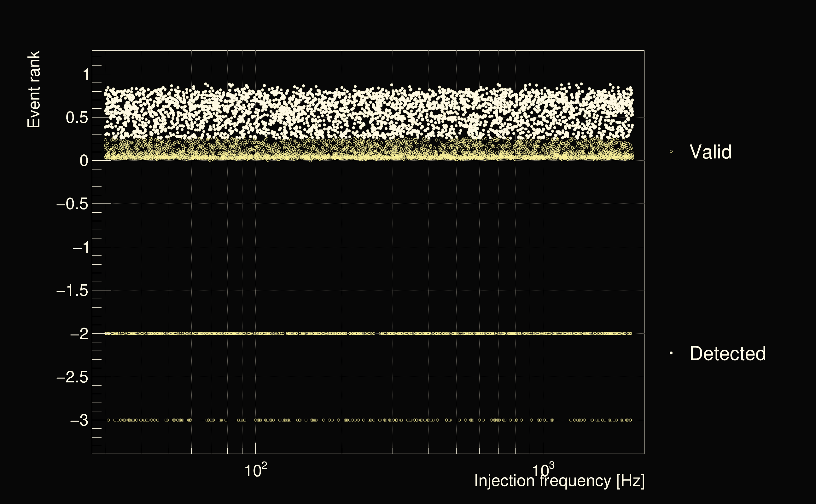Click the y-axis tick label −1.5
The image size is (816, 504).
coord(73,291)
